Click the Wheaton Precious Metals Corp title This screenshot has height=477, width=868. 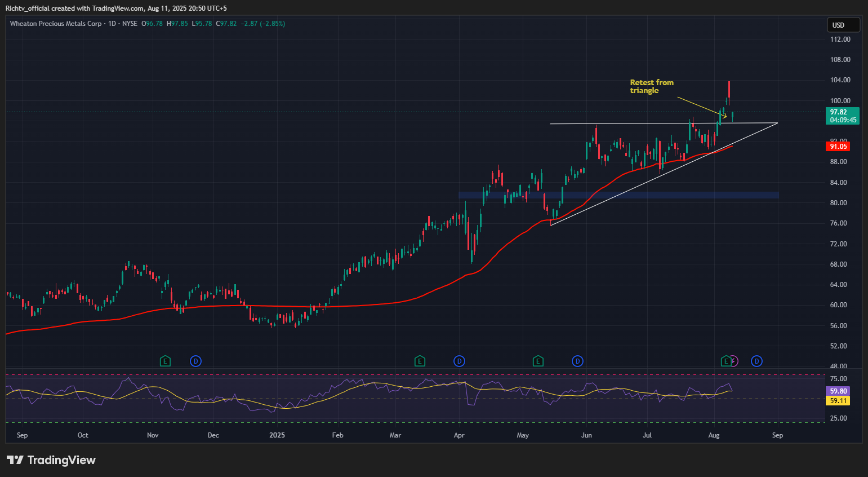56,24
